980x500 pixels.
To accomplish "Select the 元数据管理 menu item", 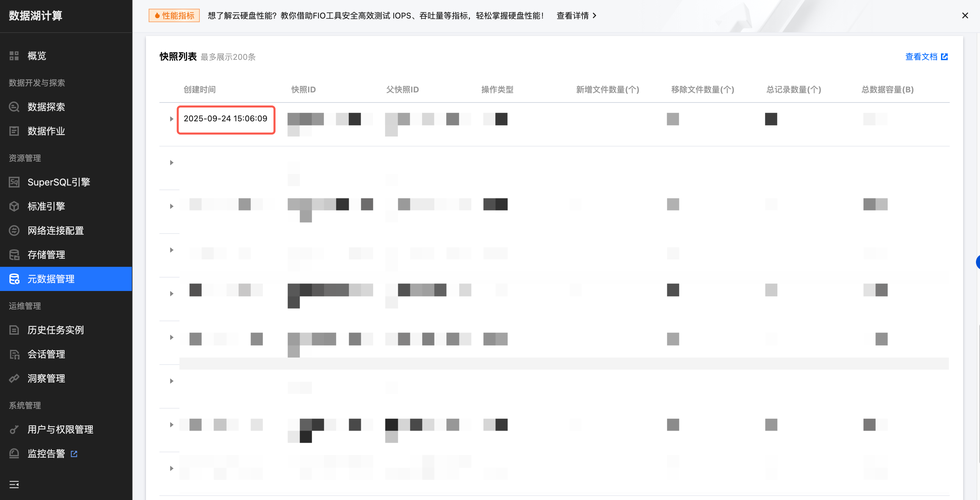I will pyautogui.click(x=51, y=279).
